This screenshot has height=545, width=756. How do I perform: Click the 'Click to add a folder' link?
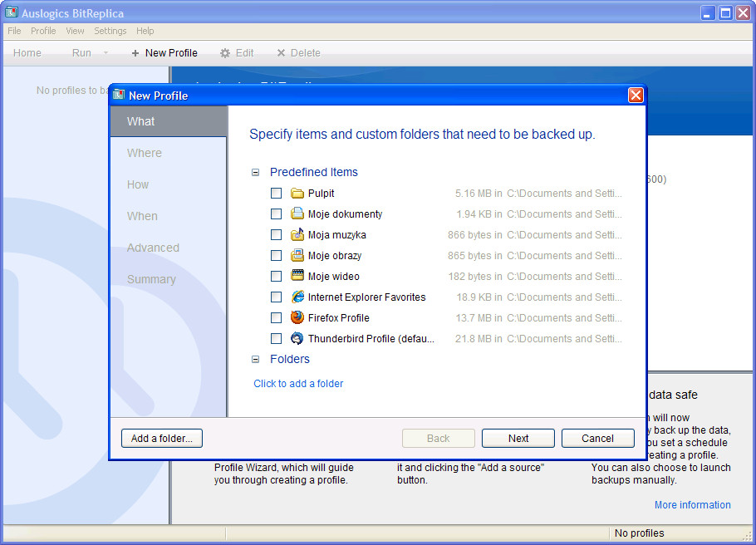pyautogui.click(x=298, y=384)
